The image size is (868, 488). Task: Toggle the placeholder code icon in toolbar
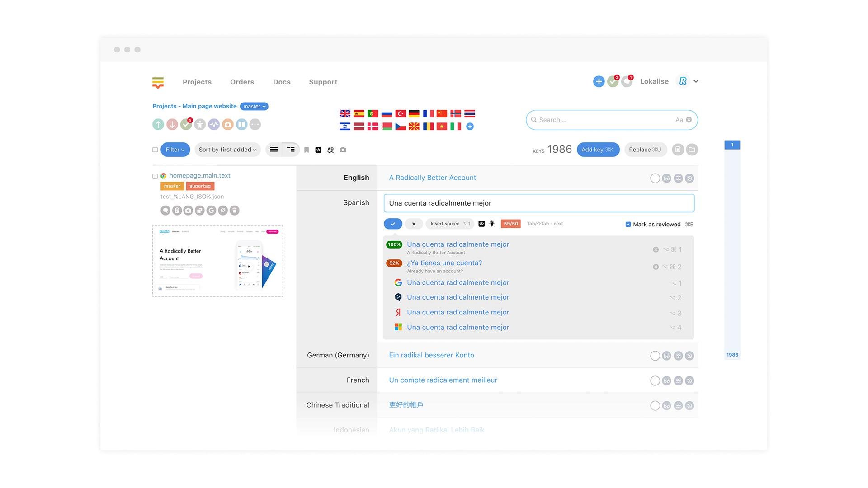tap(318, 150)
